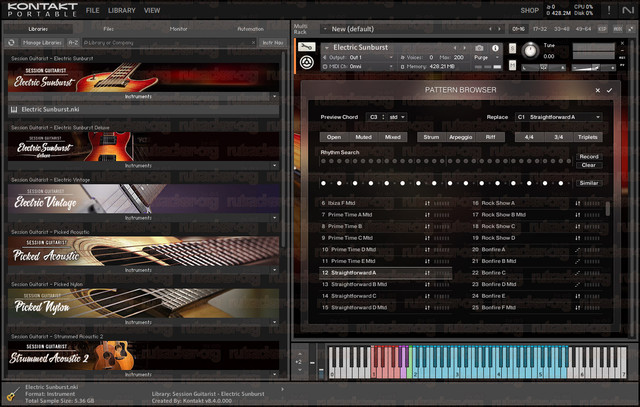Click the keyboard icon beside Electric Sunburst.nki
Viewport: 640px width, 407px height.
(14, 109)
